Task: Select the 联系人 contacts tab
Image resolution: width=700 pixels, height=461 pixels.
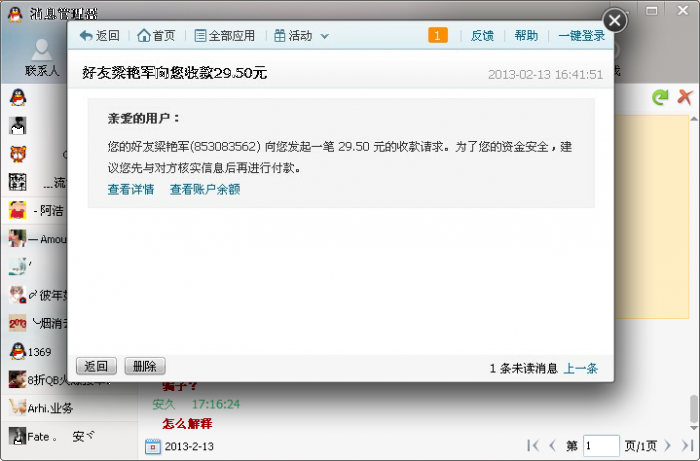Action: coord(42,58)
